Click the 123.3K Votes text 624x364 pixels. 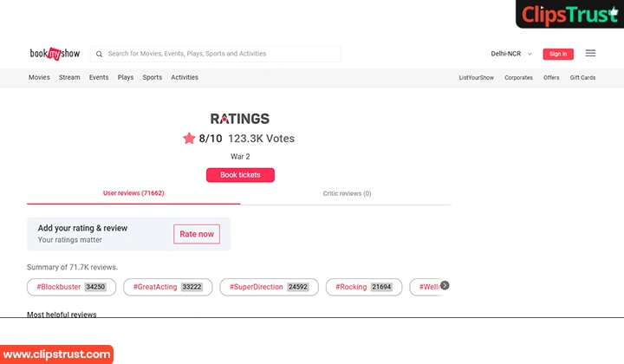[x=261, y=139]
